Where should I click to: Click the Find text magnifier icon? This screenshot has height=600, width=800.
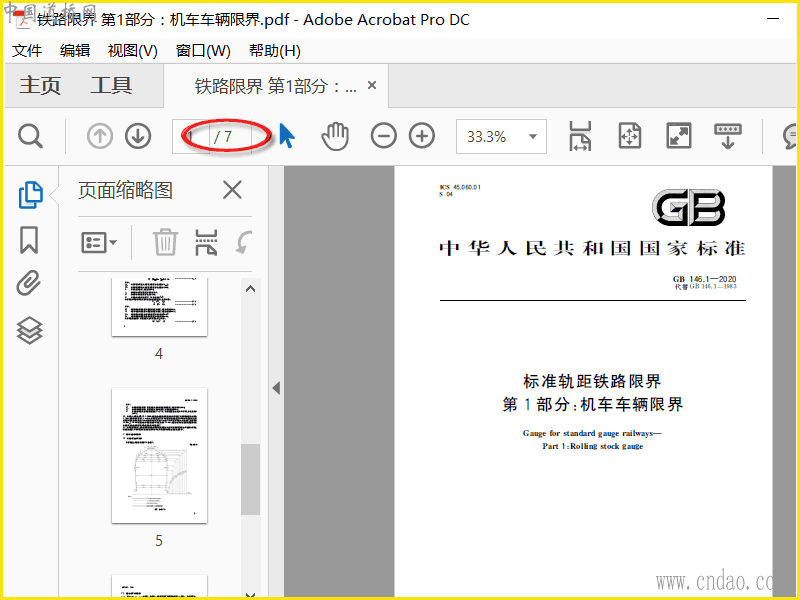pos(30,136)
